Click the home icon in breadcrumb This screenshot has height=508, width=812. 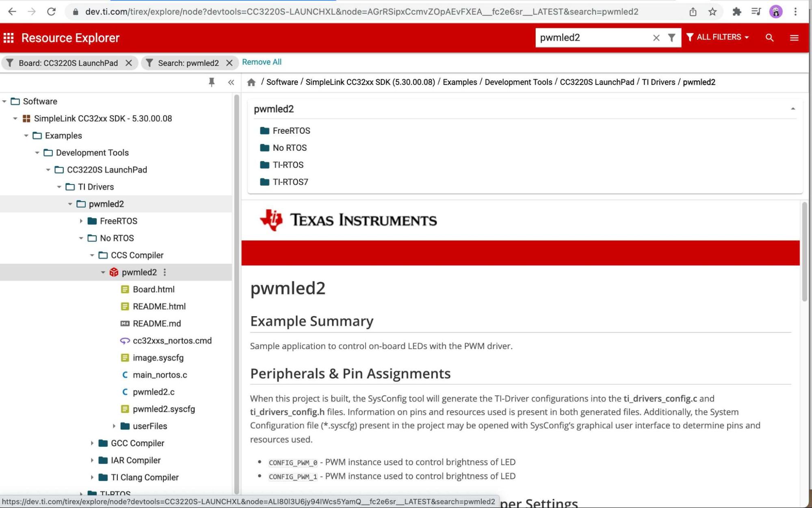251,82
